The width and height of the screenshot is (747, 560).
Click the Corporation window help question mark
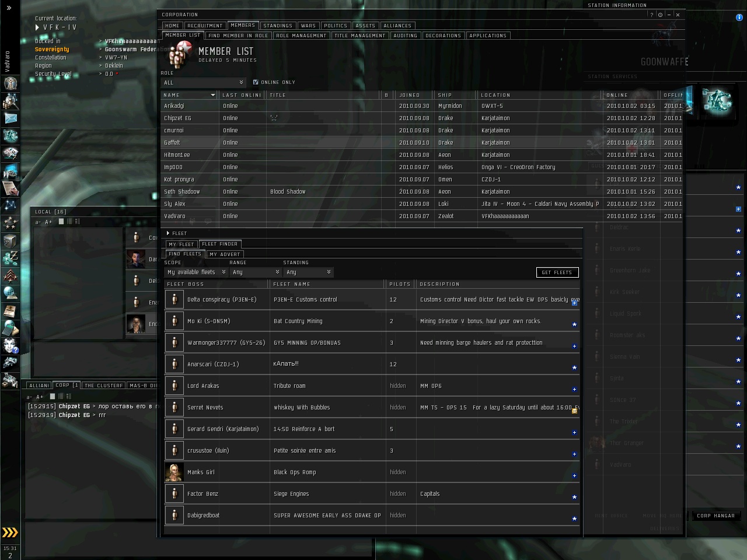652,15
